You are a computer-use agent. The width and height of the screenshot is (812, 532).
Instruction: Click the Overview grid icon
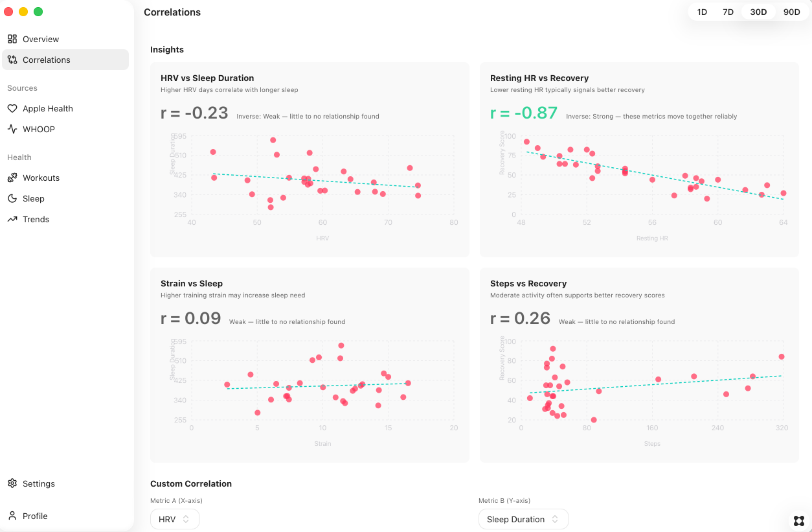pos(12,39)
